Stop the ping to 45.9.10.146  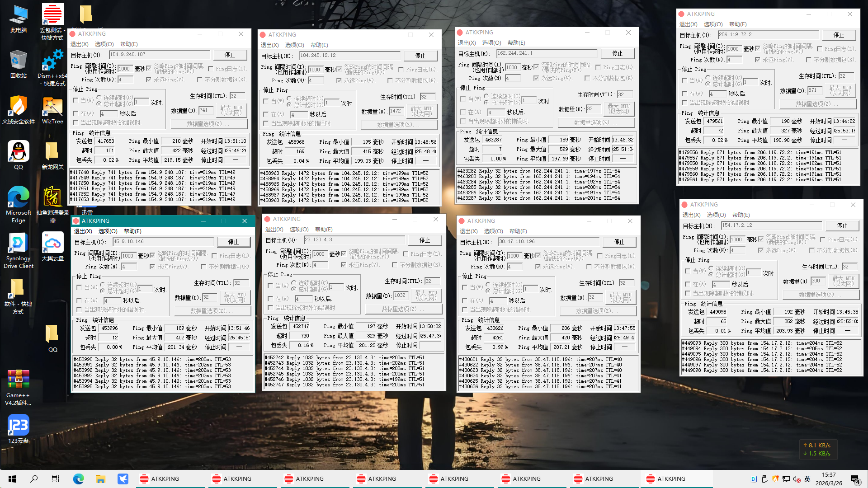[x=234, y=242]
